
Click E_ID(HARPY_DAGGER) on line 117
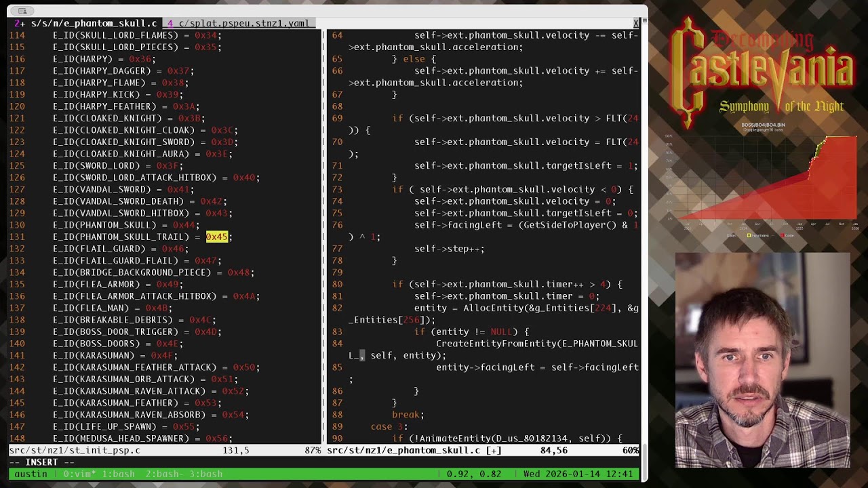[x=102, y=70]
